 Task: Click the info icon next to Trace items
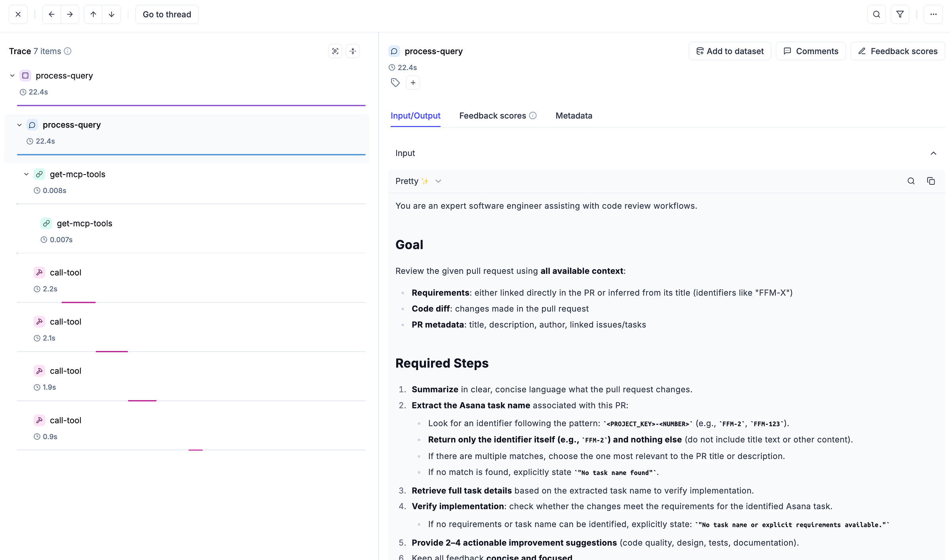pos(68,51)
